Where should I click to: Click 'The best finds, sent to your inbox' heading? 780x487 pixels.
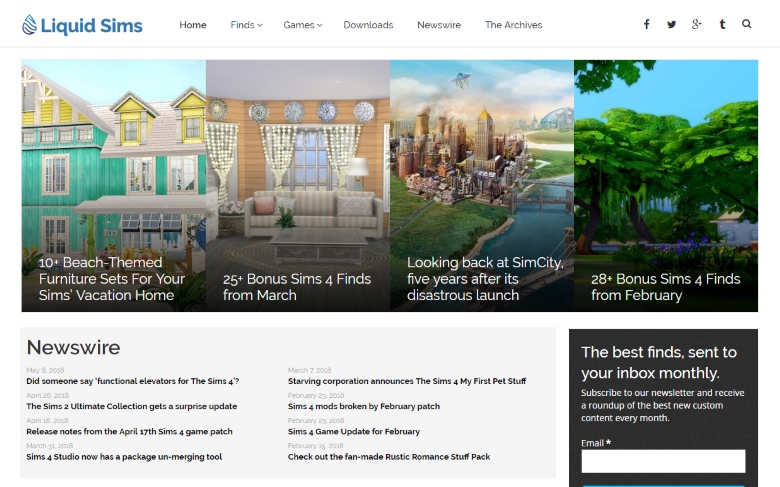[x=659, y=362]
